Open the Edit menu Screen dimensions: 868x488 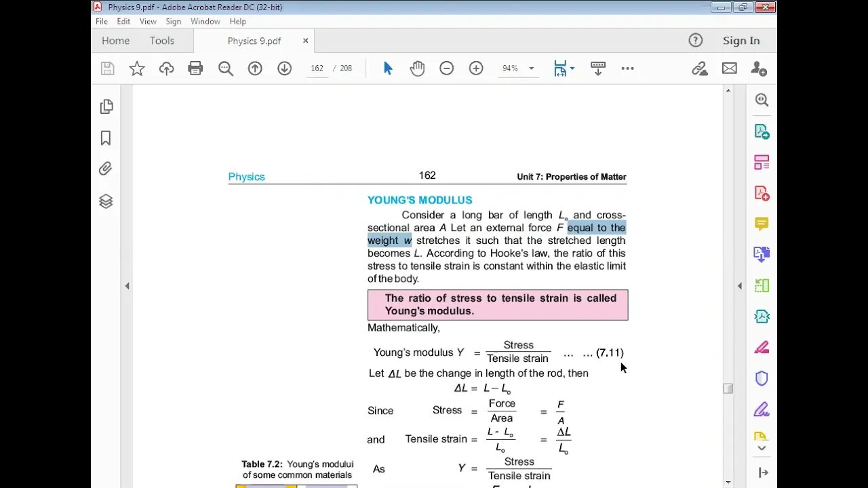tap(123, 22)
